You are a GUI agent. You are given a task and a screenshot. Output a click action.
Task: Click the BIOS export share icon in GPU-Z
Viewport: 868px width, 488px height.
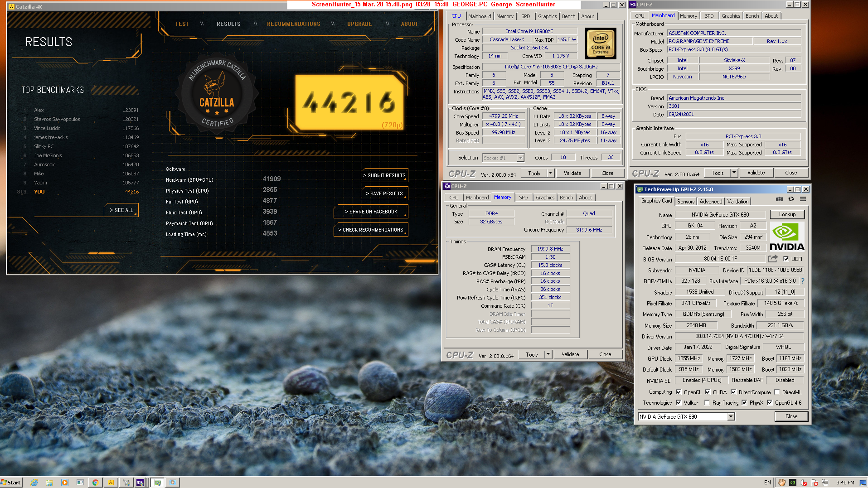click(x=773, y=259)
